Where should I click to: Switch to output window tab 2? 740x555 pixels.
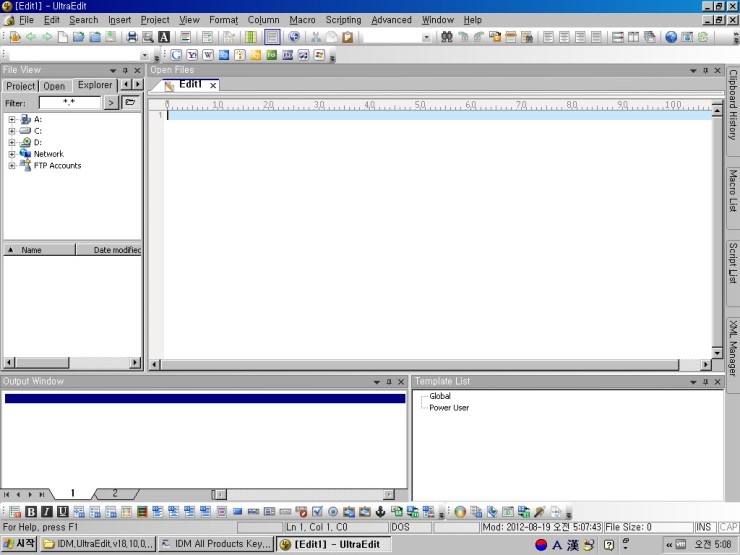click(x=115, y=494)
